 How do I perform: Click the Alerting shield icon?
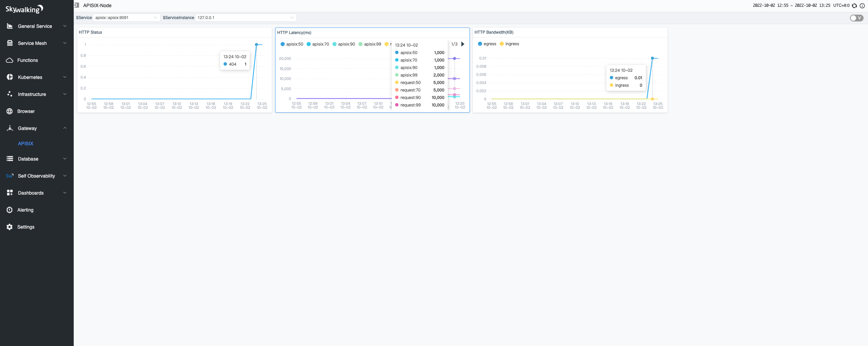pyautogui.click(x=10, y=210)
